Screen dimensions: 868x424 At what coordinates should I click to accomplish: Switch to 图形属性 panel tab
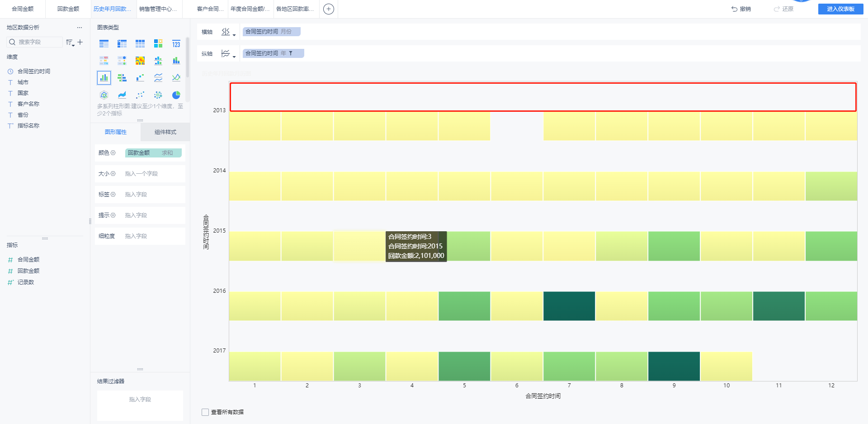[116, 132]
